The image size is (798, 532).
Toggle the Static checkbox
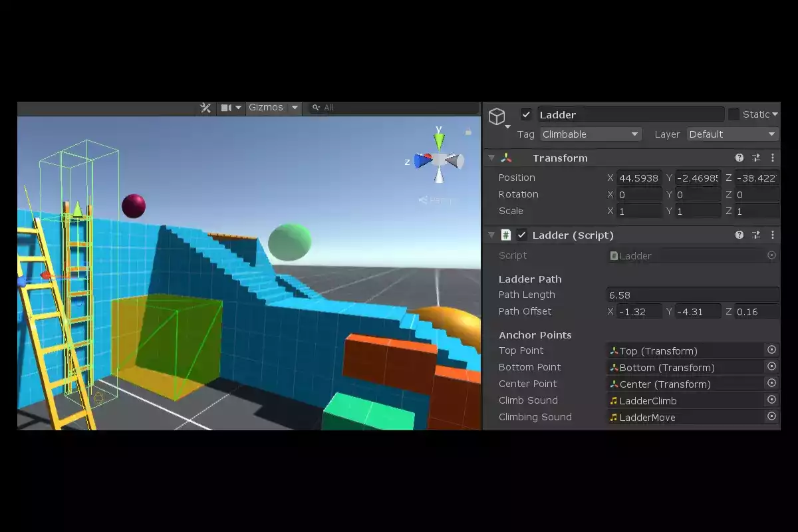(x=733, y=114)
